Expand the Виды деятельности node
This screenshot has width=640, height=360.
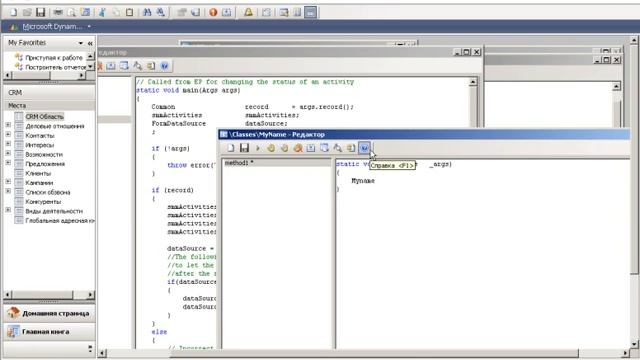coord(8,210)
